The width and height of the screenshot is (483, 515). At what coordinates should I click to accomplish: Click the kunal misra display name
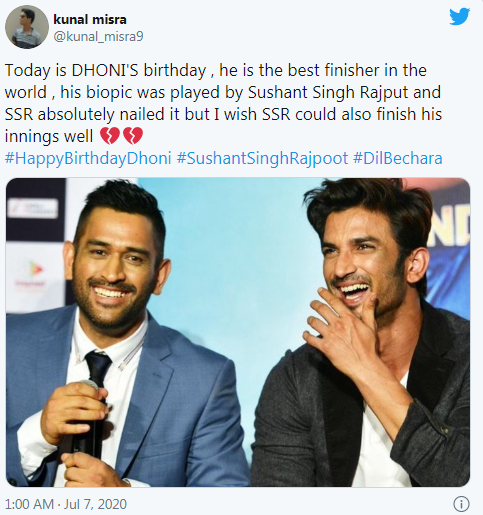90,20
